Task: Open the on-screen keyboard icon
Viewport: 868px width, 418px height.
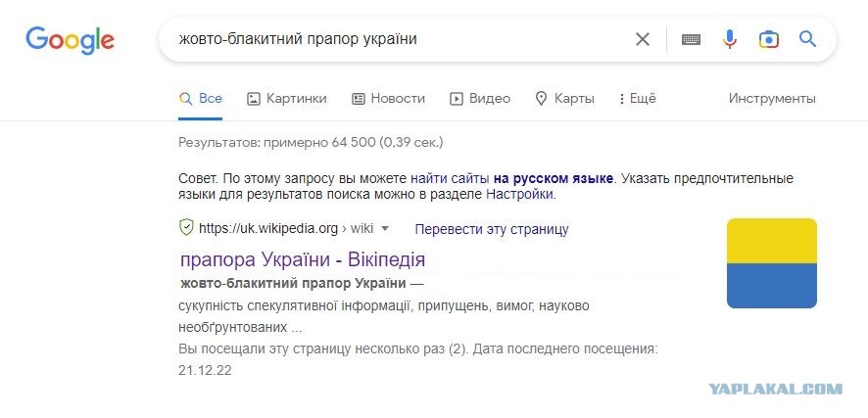Action: (691, 39)
